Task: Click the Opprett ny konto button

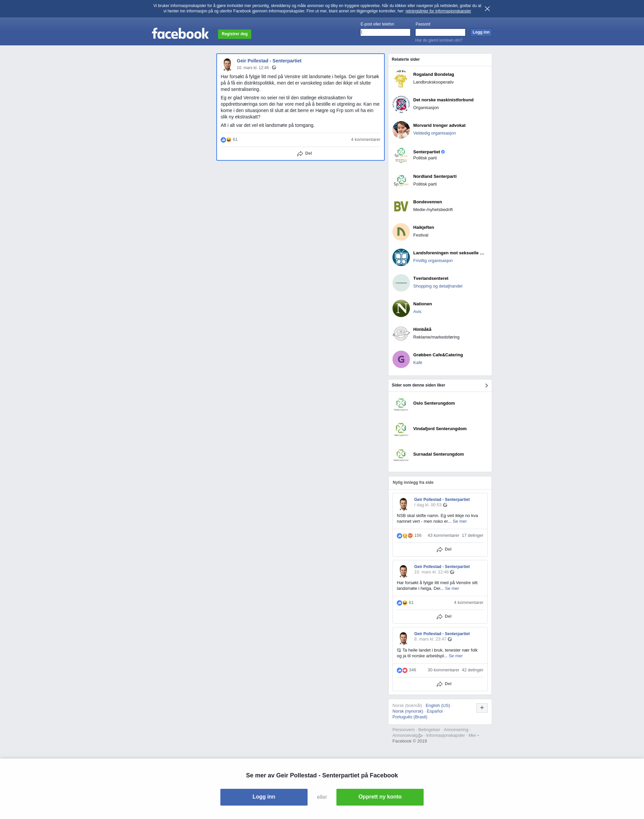Action: click(380, 797)
